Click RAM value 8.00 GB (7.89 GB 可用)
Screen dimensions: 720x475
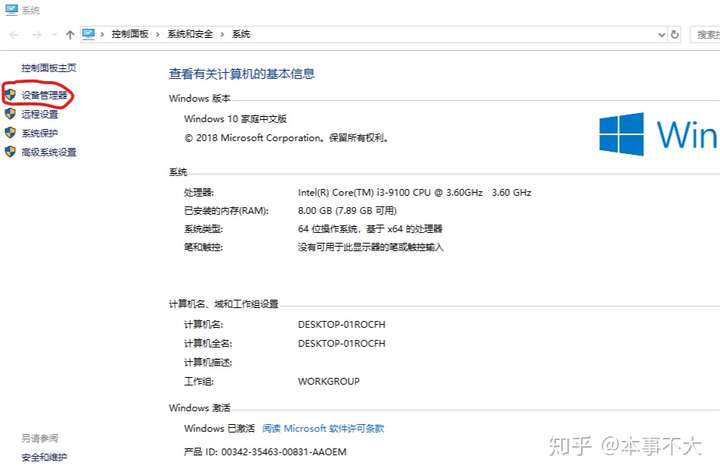coord(347,211)
